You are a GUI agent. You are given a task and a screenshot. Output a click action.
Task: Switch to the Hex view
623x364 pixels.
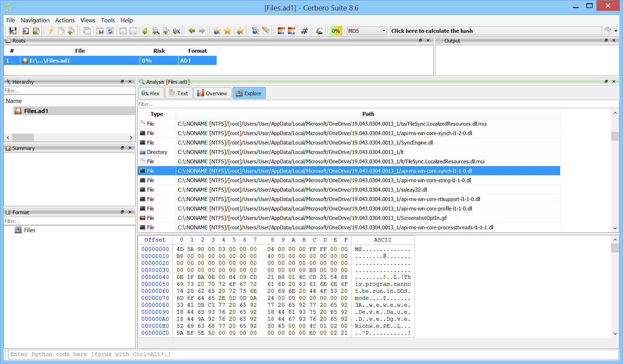pyautogui.click(x=151, y=94)
